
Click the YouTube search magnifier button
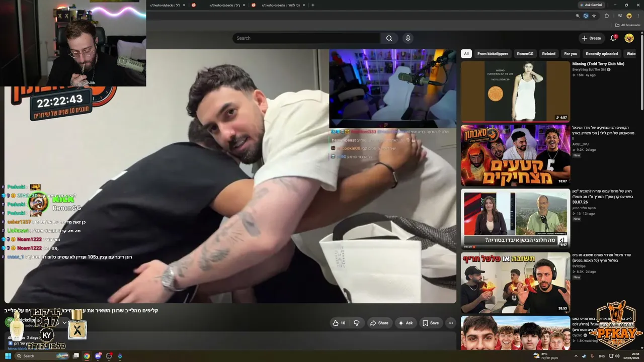389,38
